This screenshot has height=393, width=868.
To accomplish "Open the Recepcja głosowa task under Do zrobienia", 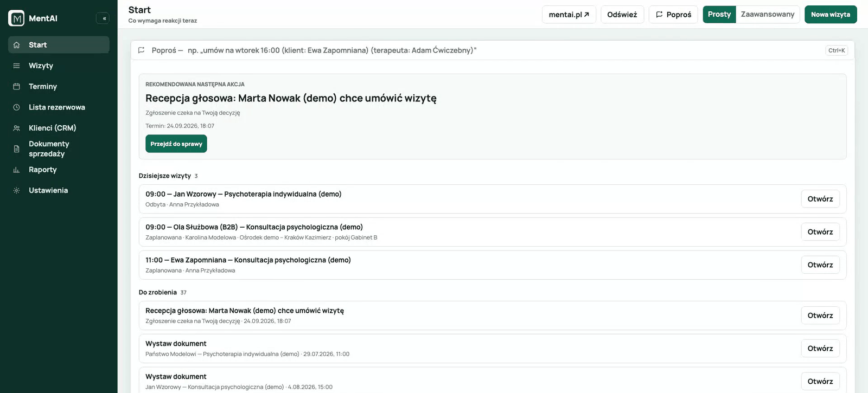I will 820,315.
